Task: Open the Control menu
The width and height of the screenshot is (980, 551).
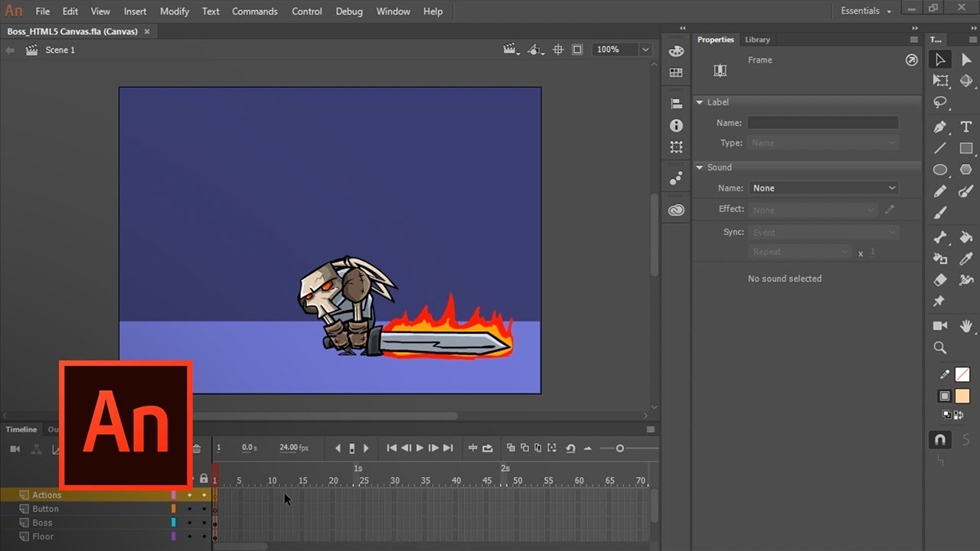Action: [x=306, y=11]
